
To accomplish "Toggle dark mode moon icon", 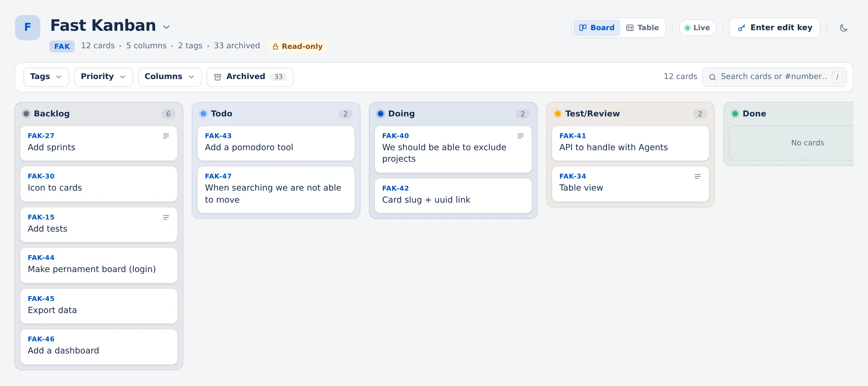I will pos(843,28).
